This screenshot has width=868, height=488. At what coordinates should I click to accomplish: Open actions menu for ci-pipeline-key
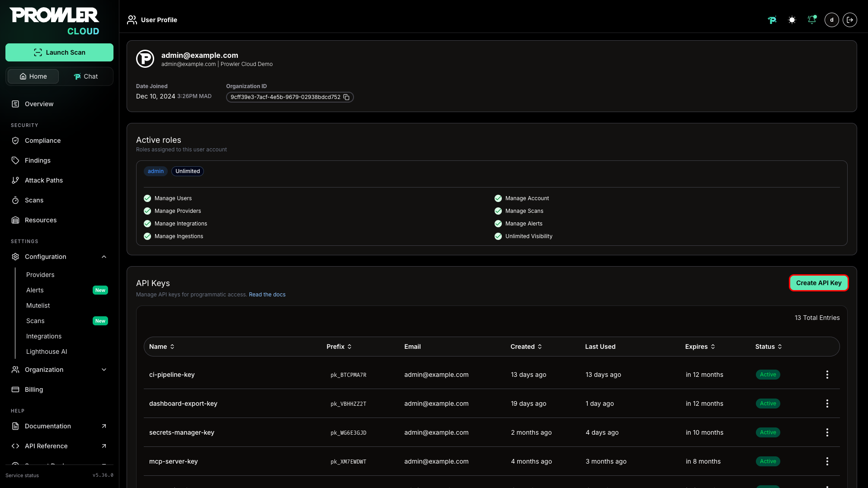tap(827, 375)
